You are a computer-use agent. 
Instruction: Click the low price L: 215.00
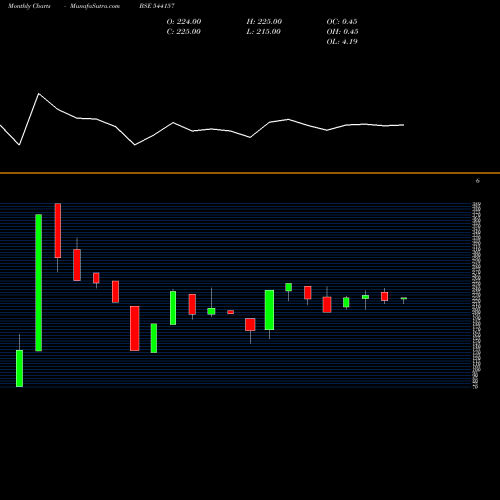pos(263,32)
